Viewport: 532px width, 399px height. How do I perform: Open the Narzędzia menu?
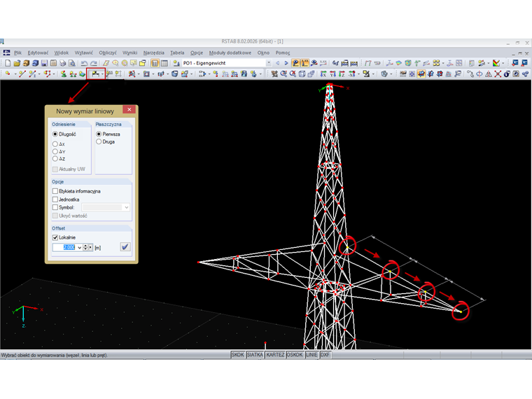[153, 52]
